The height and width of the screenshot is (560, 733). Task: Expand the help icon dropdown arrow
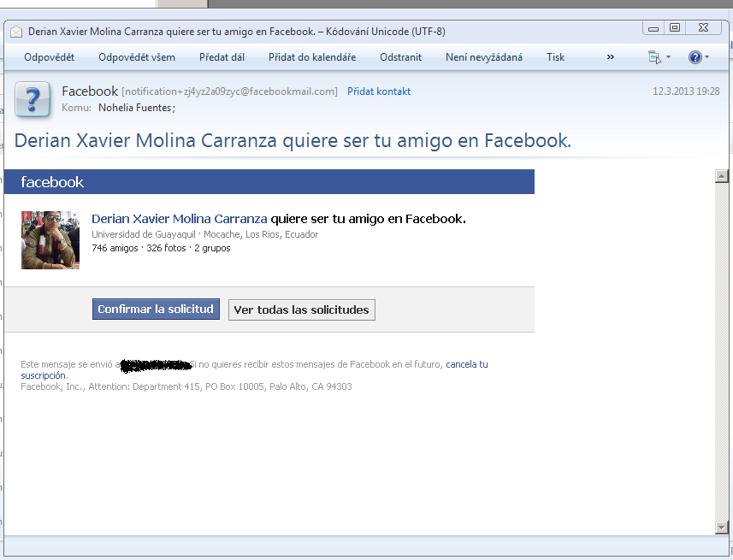(706, 57)
